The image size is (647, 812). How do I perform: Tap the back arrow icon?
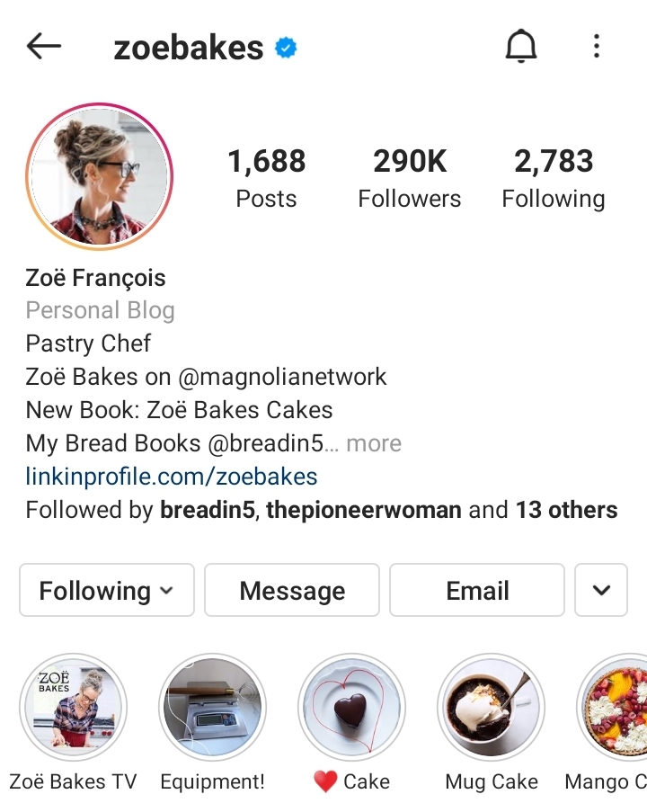point(44,46)
